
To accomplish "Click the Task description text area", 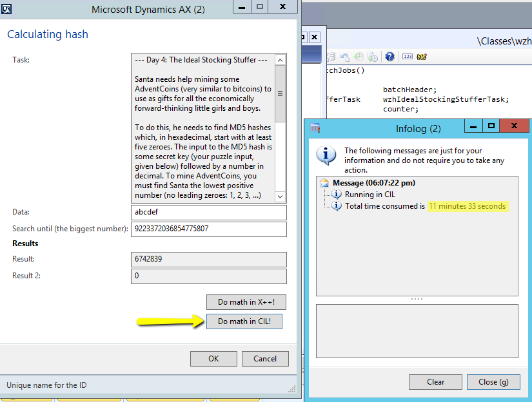I will pyautogui.click(x=203, y=128).
